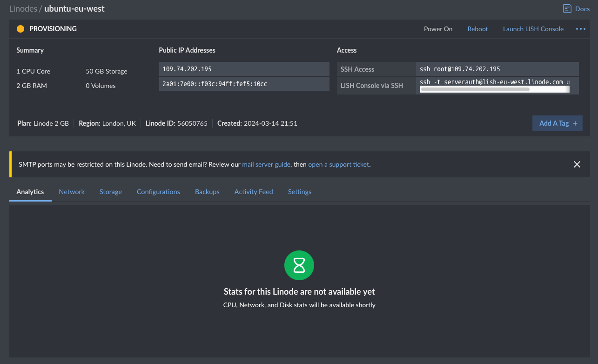
Task: Click the 1 CPU Core summary text
Action: (x=33, y=71)
